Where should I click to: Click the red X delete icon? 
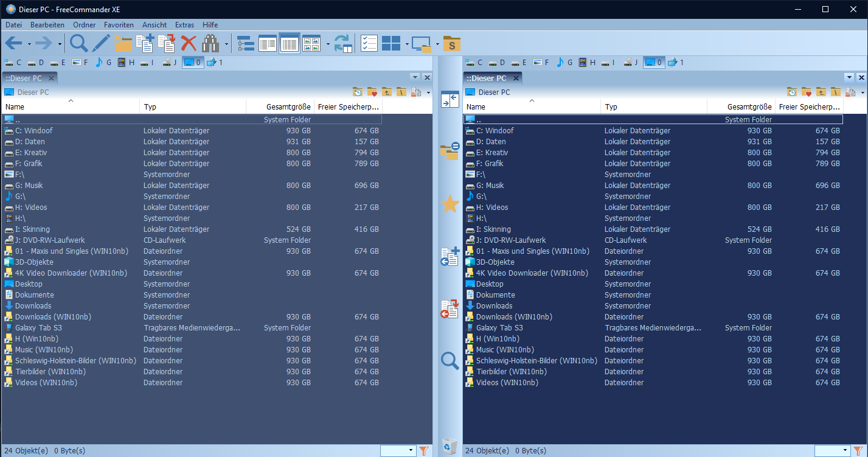click(189, 43)
